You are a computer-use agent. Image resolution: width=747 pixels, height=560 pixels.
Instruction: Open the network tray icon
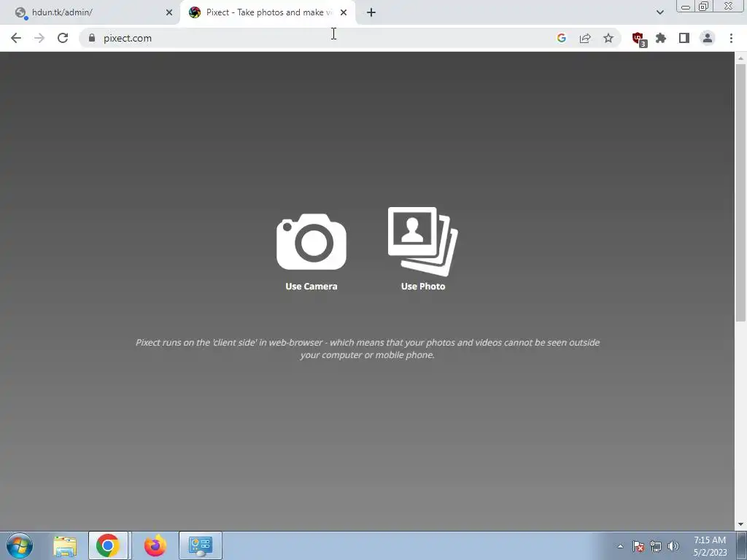pos(656,546)
